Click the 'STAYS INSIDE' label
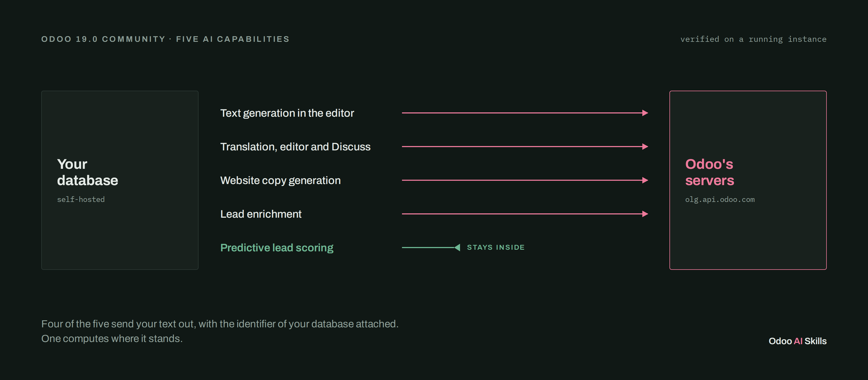 click(x=496, y=247)
